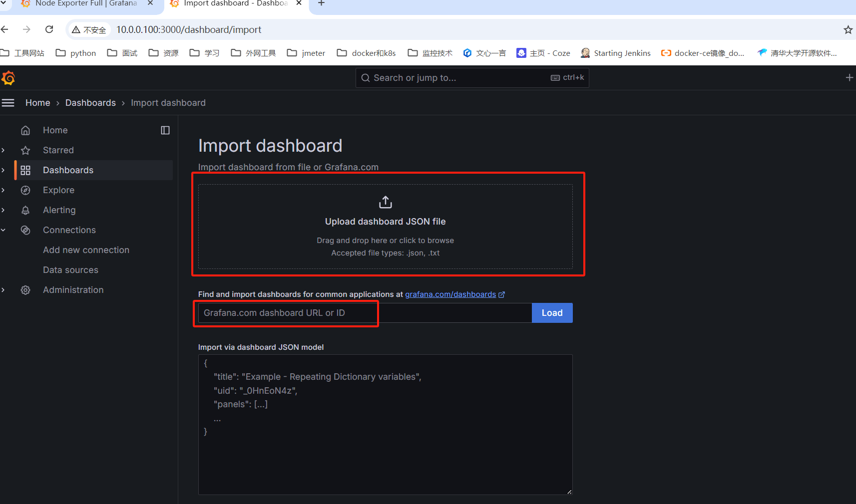
Task: Expand the Alerting sidebar section
Action: [x=3, y=210]
